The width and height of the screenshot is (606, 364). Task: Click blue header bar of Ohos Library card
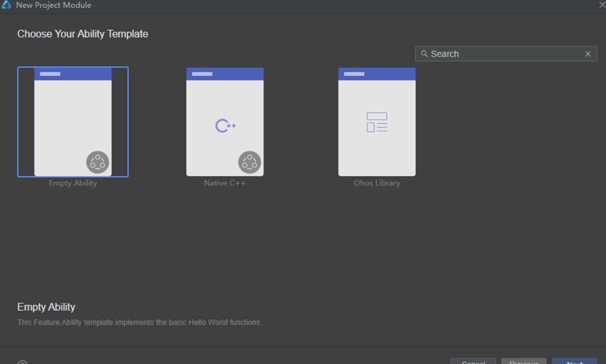point(377,74)
